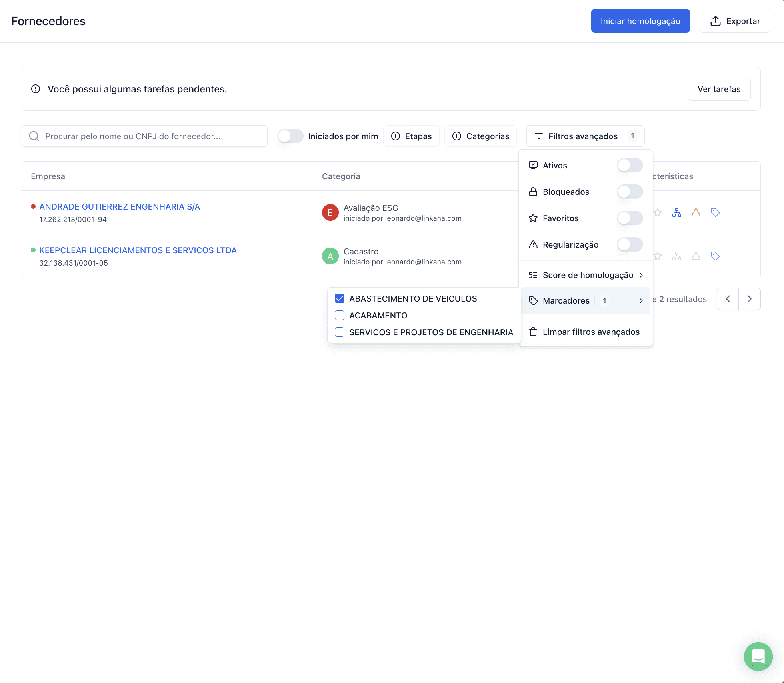
Task: Select Limpar filtros avançados option
Action: point(586,332)
